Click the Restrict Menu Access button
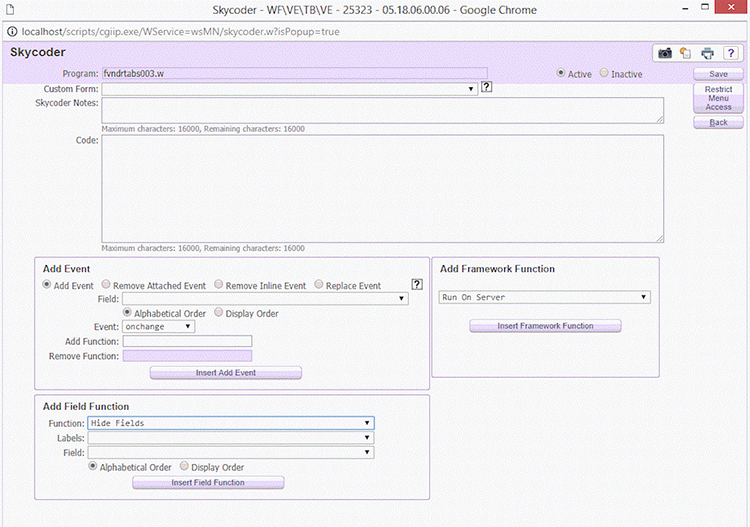The height and width of the screenshot is (527, 750). coord(718,98)
